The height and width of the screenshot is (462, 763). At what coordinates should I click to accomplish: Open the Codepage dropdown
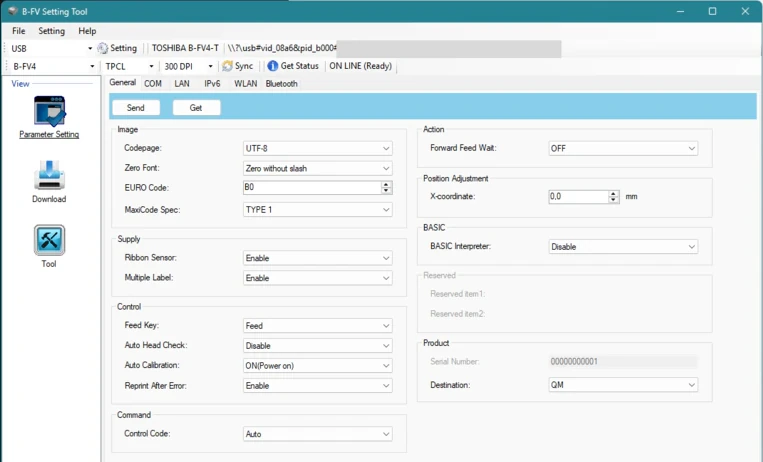[x=318, y=148]
